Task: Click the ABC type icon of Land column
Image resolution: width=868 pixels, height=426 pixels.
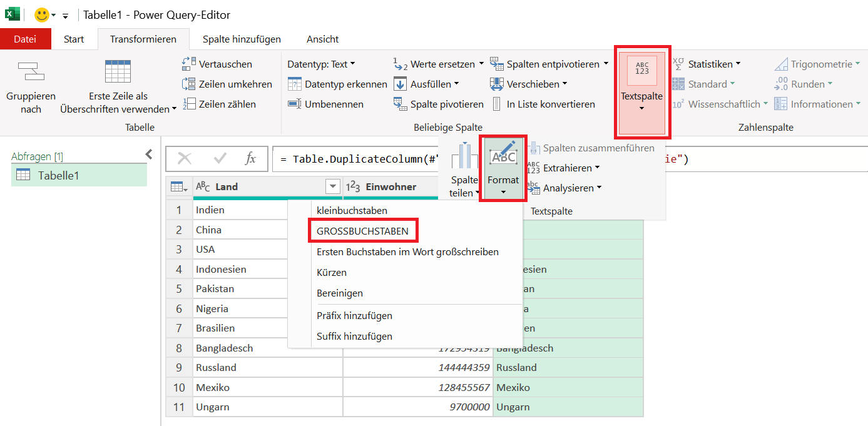Action: coord(203,186)
